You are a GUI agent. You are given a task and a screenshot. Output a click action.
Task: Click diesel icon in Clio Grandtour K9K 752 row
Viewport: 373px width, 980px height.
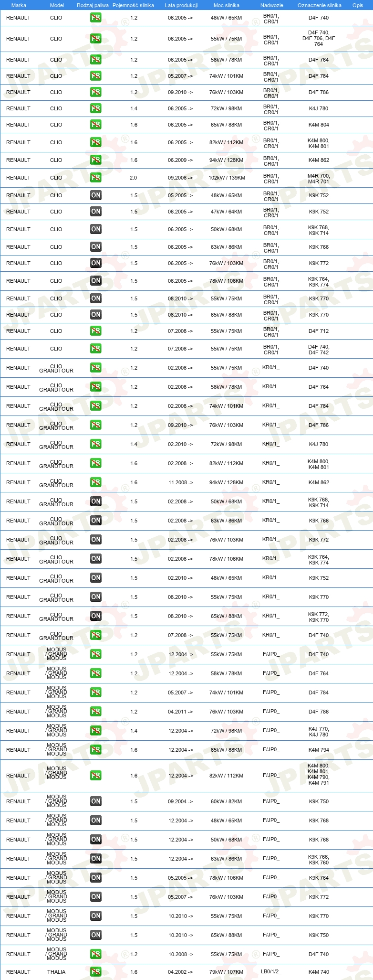coord(96,578)
